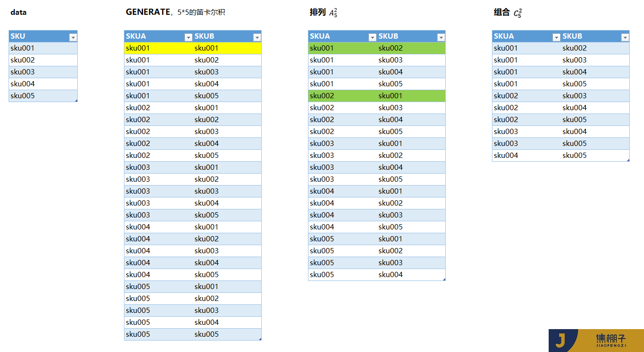Select green SKUA sku001 cell in 排列 table

point(342,48)
